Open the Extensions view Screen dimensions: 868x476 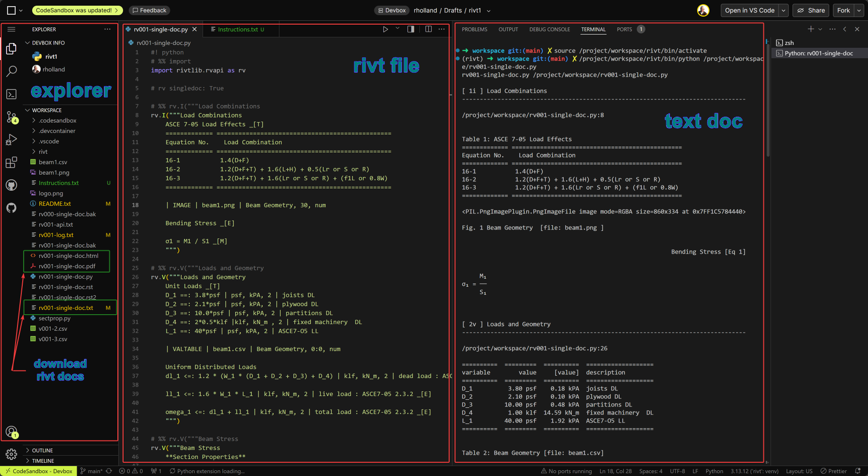11,162
